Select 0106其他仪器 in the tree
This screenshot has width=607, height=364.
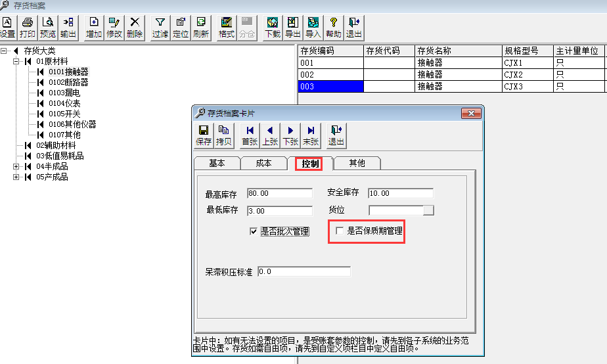coord(72,124)
